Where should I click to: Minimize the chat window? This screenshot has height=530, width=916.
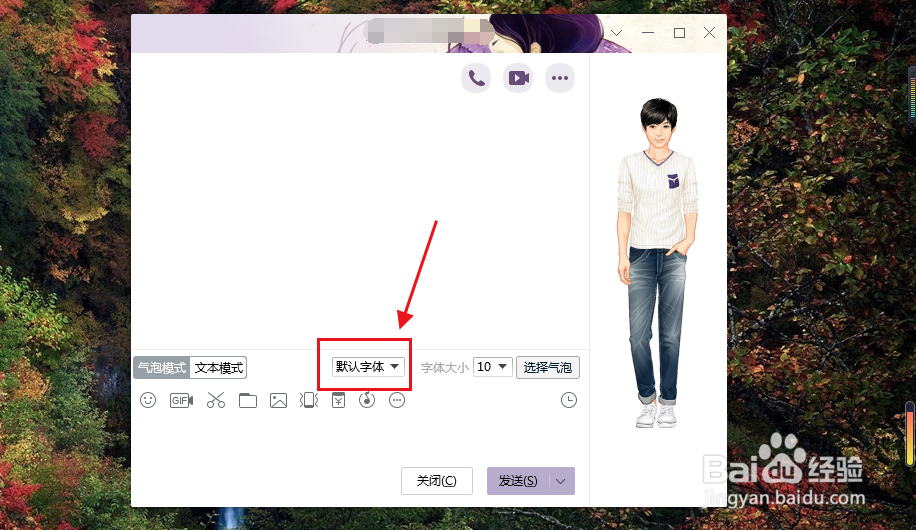648,33
